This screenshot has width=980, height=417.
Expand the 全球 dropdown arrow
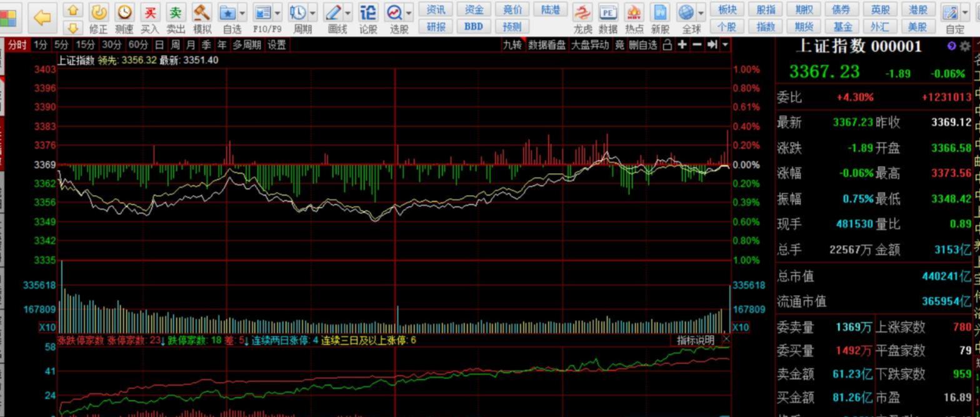click(701, 13)
